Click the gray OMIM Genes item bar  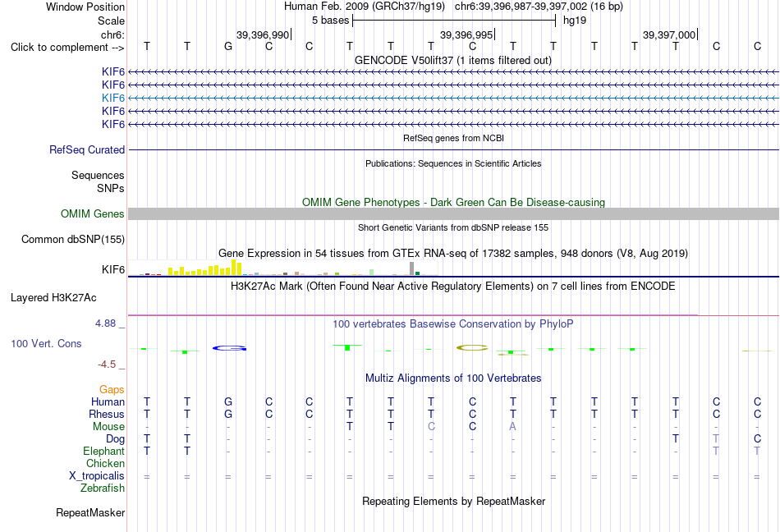pos(453,213)
